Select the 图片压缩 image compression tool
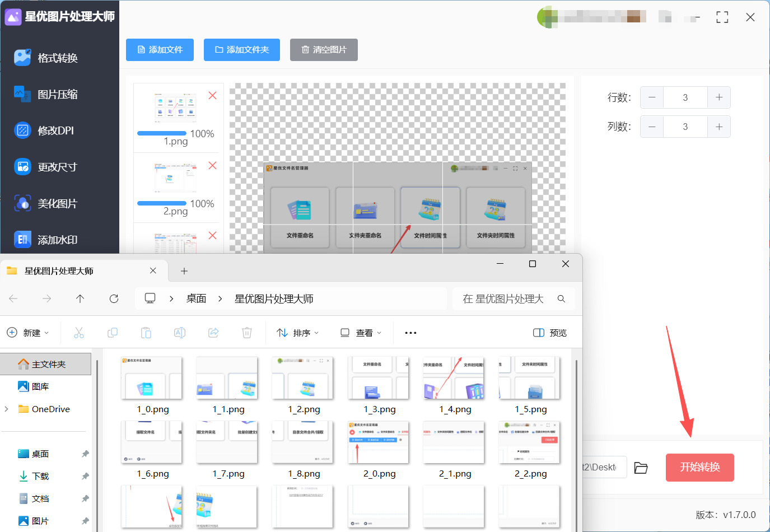The image size is (770, 532). click(x=57, y=94)
